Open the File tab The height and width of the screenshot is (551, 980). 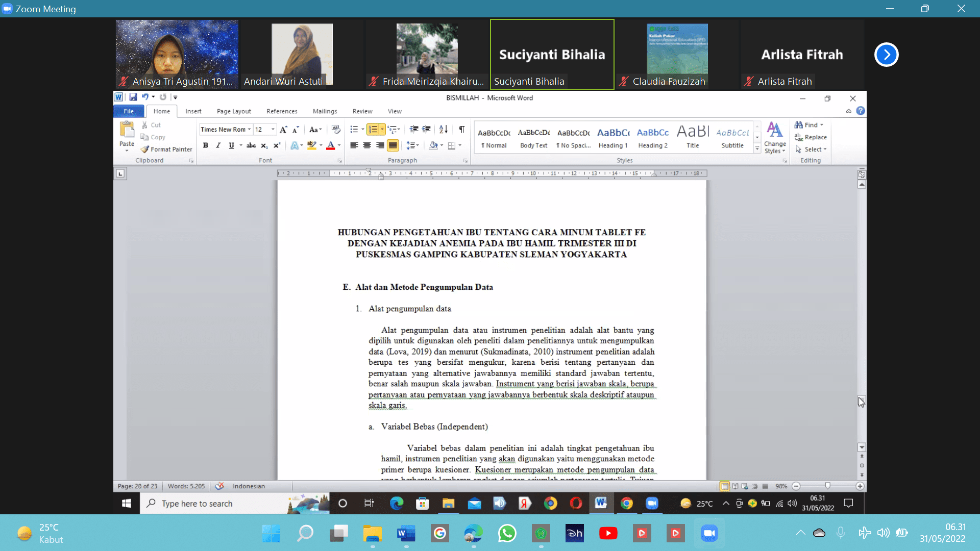pyautogui.click(x=129, y=111)
